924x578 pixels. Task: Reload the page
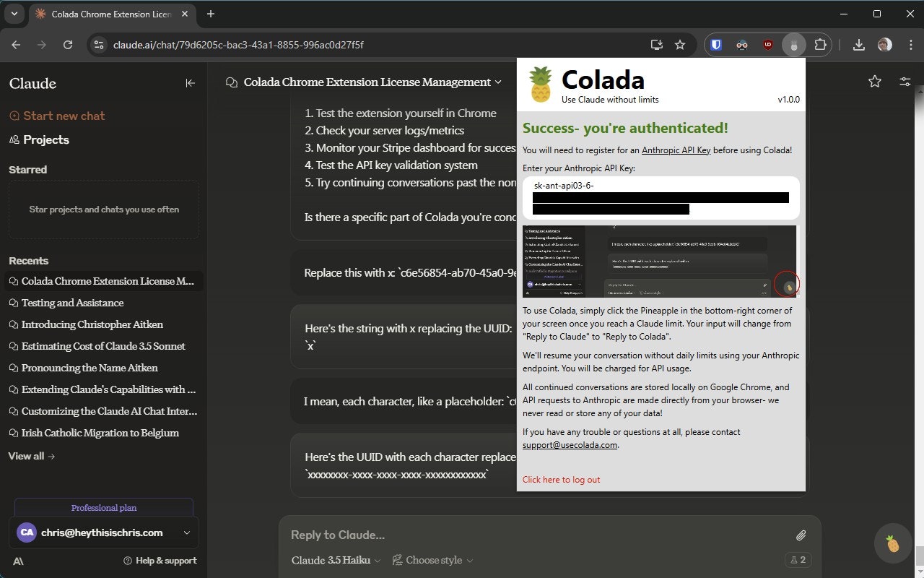(x=68, y=45)
